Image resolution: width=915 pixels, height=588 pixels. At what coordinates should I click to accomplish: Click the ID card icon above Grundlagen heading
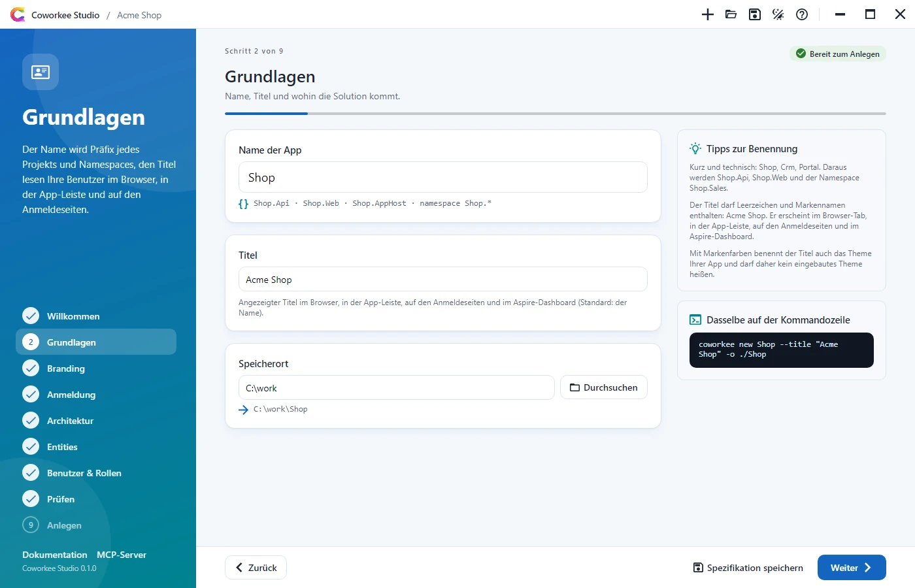click(41, 72)
